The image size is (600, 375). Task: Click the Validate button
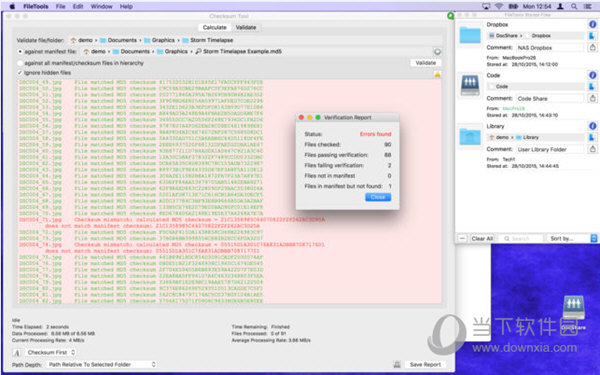point(426,63)
